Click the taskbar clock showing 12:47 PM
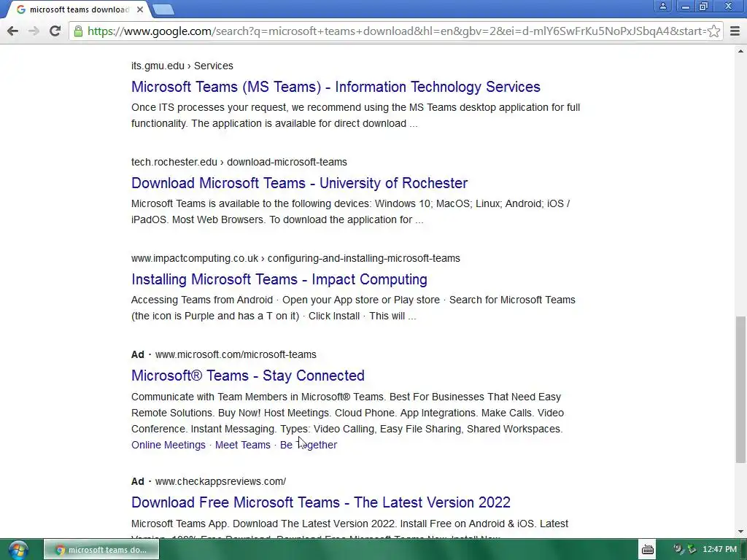The height and width of the screenshot is (560, 747). coord(719,550)
